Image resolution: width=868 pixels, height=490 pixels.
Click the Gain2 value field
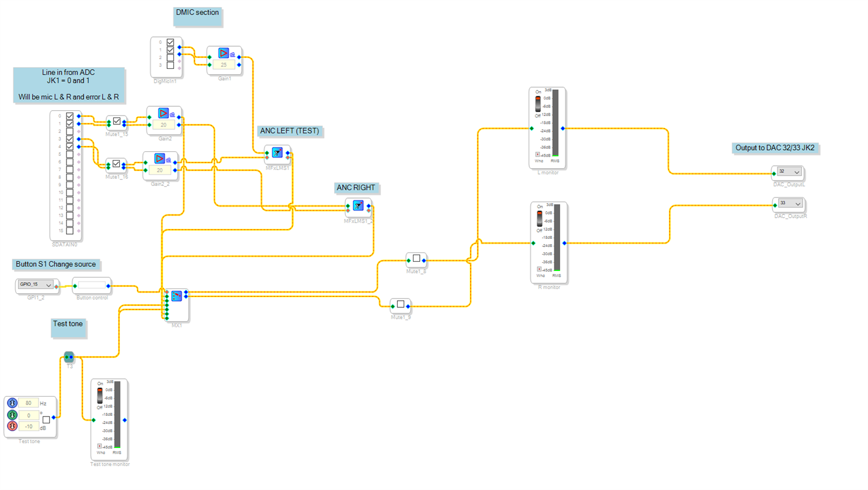pos(164,125)
